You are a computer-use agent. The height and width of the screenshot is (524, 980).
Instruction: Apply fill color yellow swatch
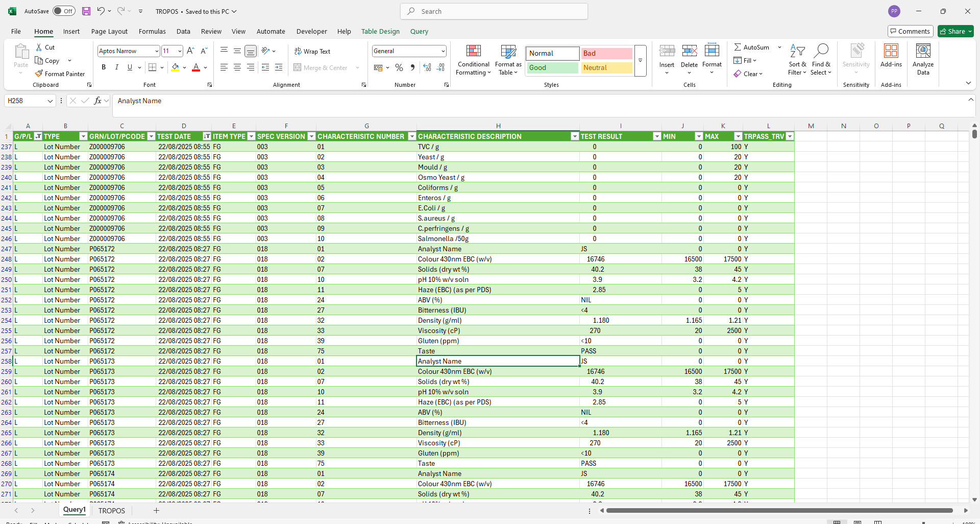coord(175,67)
